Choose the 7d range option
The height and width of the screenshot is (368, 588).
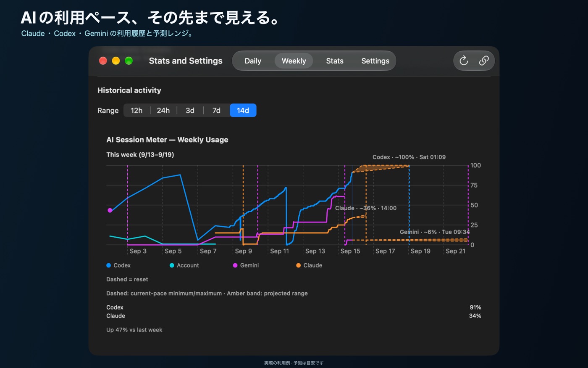[x=216, y=110]
